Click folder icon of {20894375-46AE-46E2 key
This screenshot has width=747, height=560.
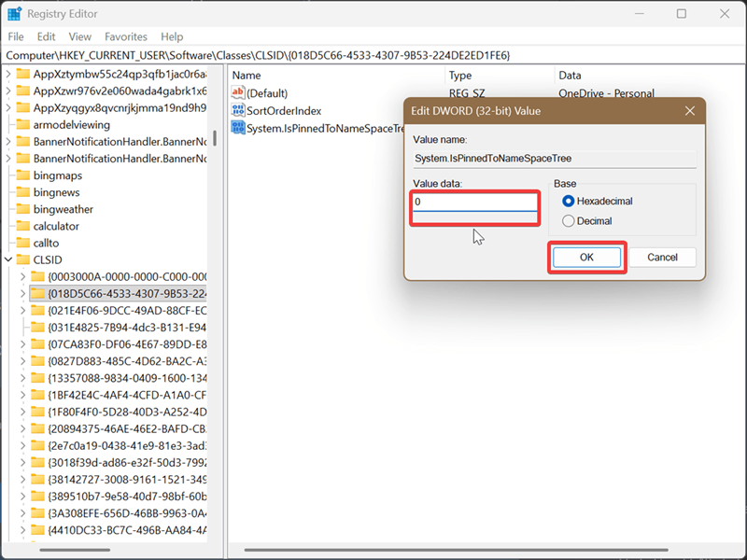(x=37, y=428)
